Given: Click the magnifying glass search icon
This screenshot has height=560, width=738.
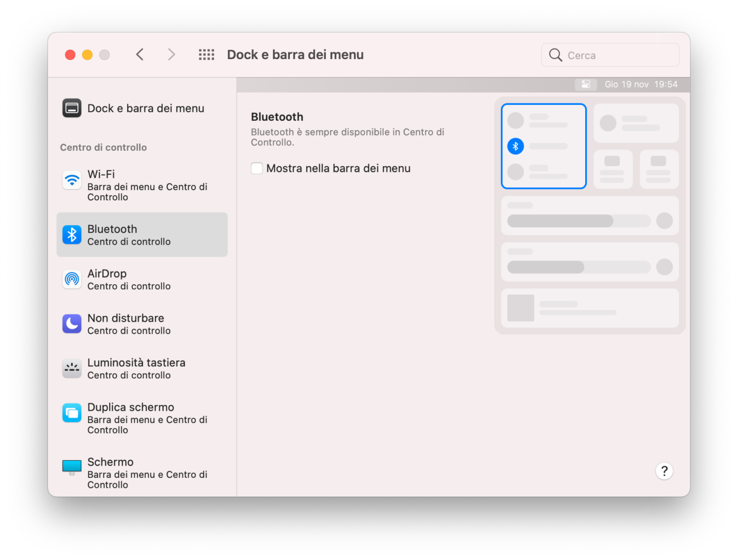Looking at the screenshot, I should 556,55.
